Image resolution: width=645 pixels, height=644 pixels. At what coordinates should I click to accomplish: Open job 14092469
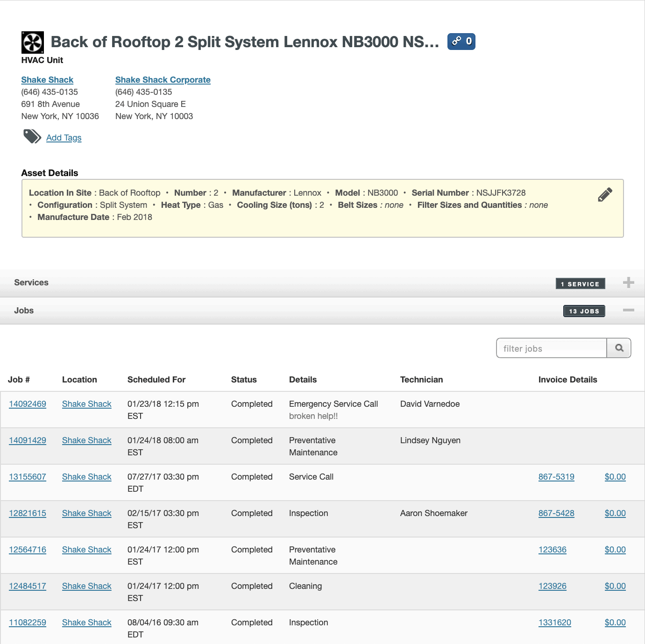[28, 404]
